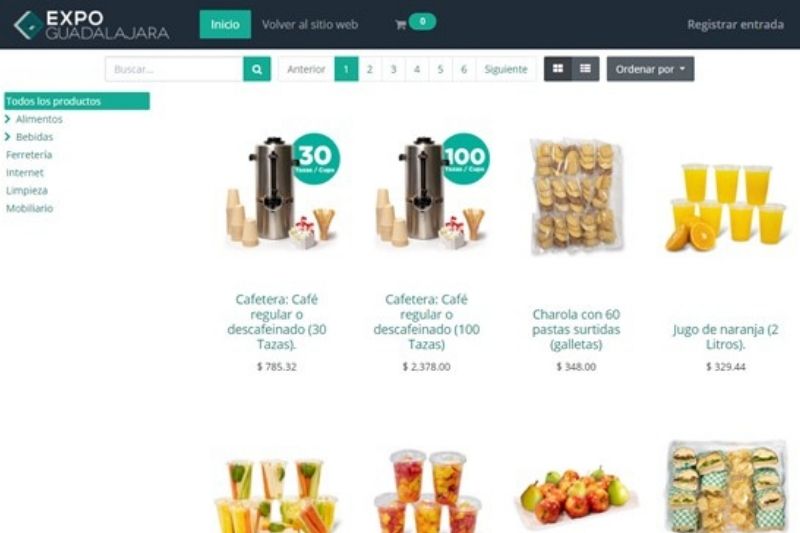This screenshot has height=533, width=800.
Task: Focus the Buscar search field
Action: (174, 69)
